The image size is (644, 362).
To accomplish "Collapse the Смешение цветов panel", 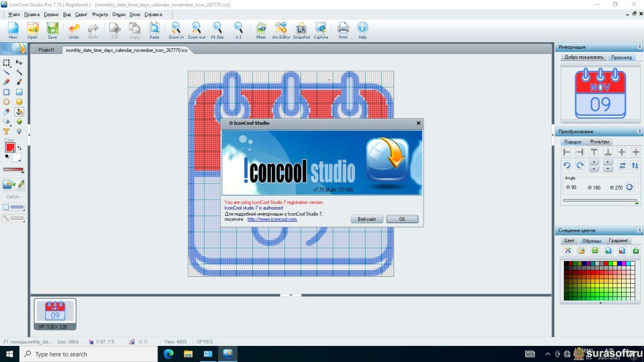I will coord(639,230).
